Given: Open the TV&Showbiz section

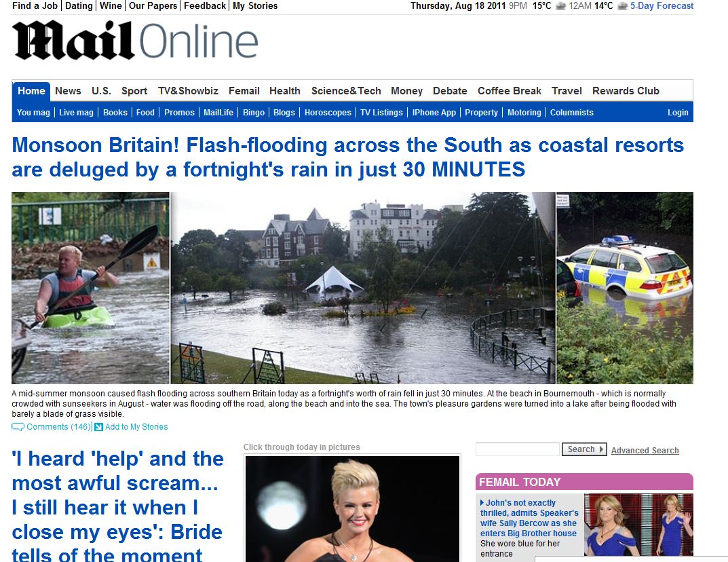Looking at the screenshot, I should pos(188,91).
